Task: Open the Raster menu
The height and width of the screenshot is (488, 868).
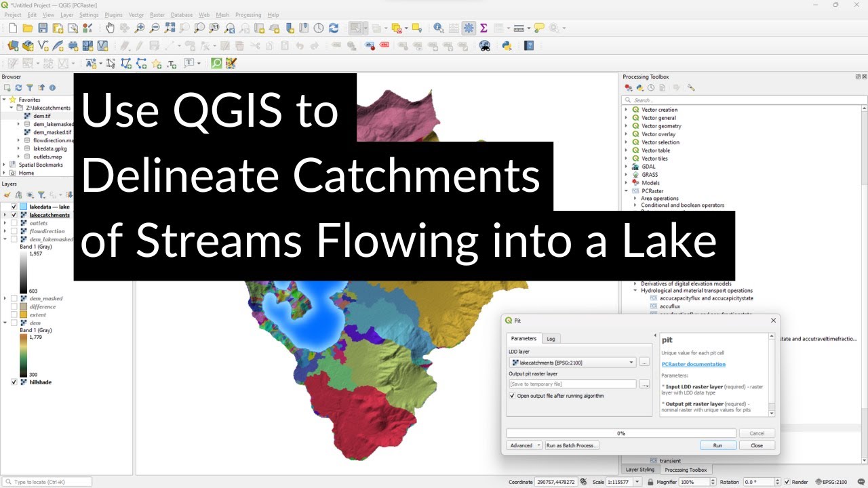Action: point(157,14)
